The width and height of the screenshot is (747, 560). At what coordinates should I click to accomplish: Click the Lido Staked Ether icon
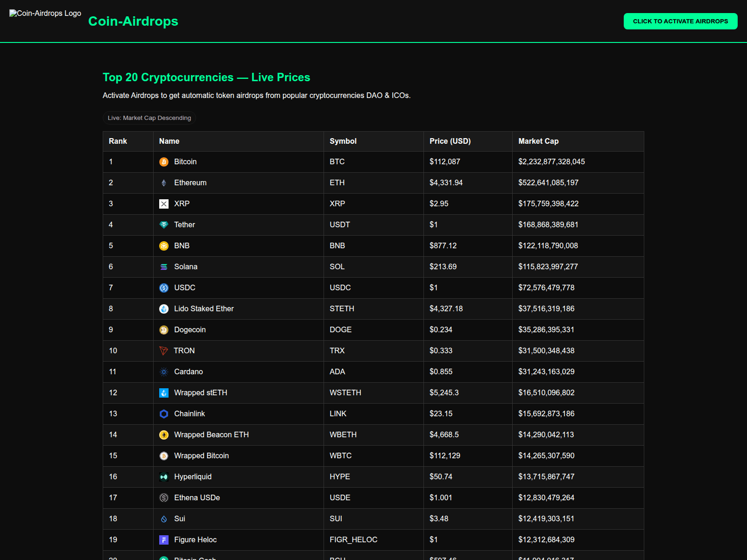[x=164, y=309]
